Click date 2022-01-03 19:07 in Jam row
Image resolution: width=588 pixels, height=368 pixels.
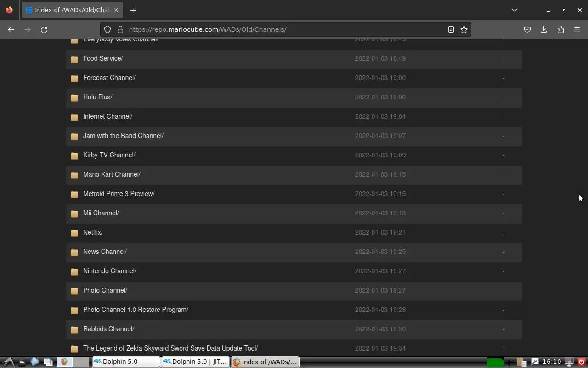coord(380,136)
